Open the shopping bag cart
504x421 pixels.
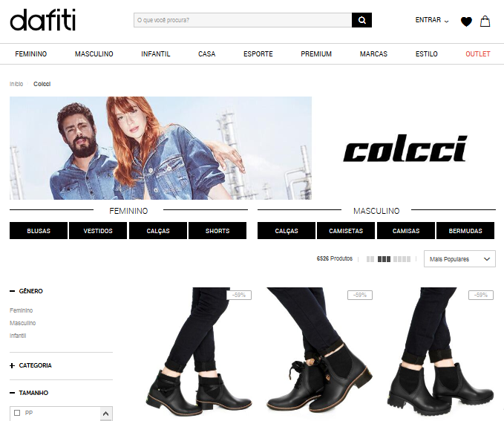tap(485, 22)
